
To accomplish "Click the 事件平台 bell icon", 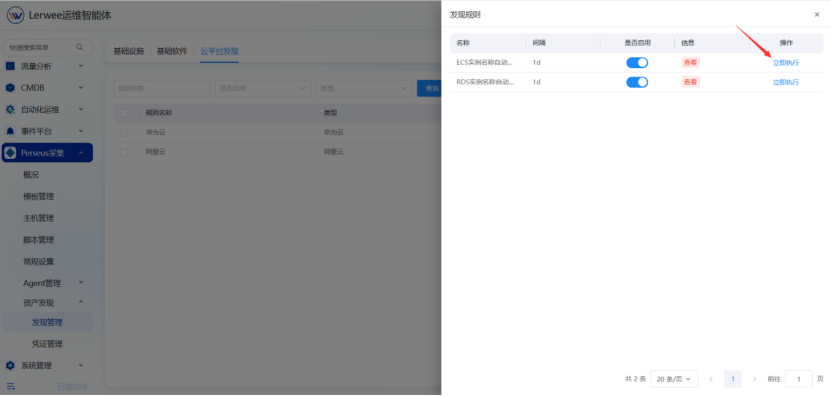I will [x=10, y=131].
